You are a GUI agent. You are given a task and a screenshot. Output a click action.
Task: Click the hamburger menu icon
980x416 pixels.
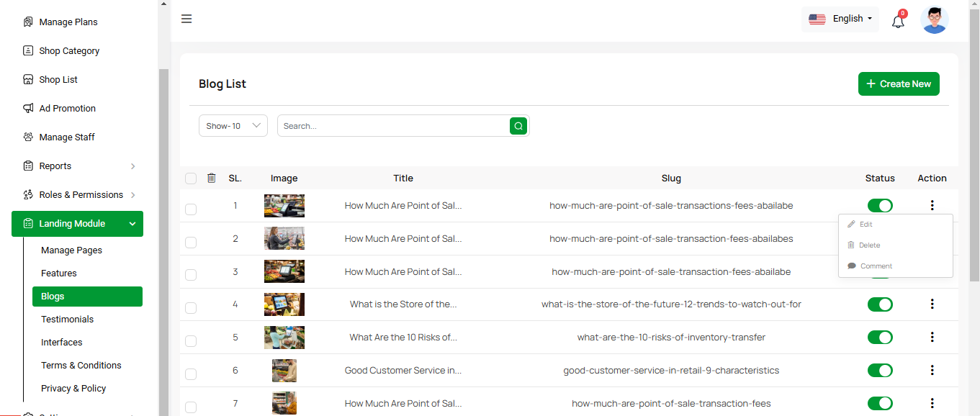(186, 19)
